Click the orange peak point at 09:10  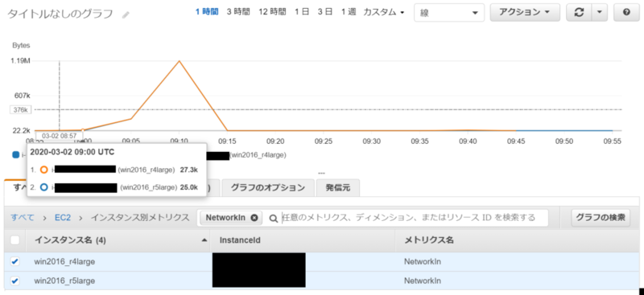179,61
